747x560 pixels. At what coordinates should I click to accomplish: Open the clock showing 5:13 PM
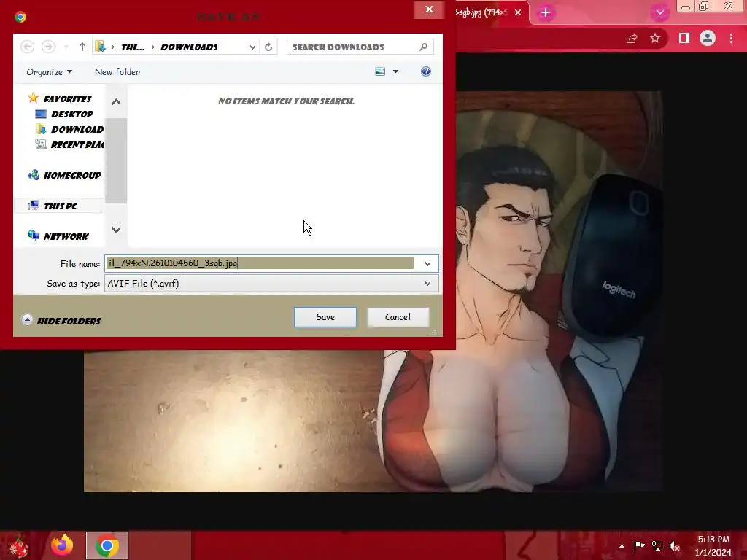pos(713,545)
